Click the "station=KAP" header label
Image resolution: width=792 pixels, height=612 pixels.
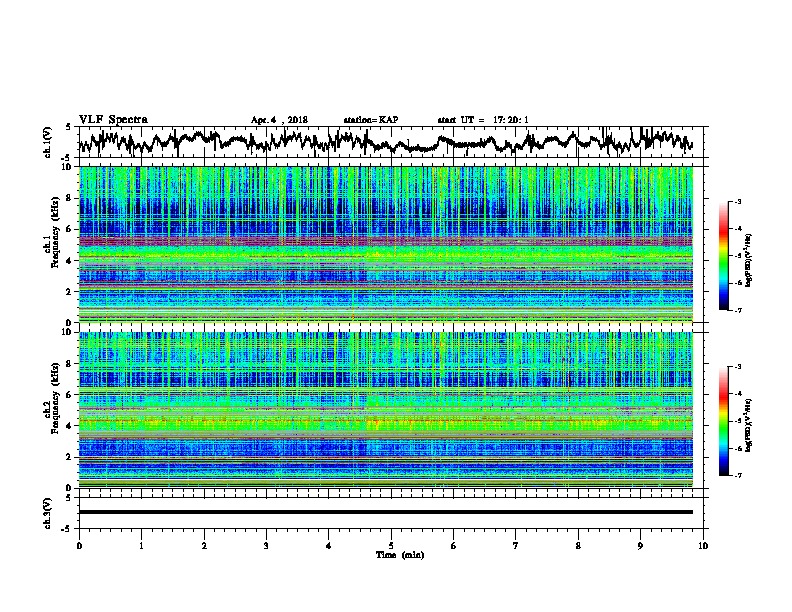(x=371, y=120)
